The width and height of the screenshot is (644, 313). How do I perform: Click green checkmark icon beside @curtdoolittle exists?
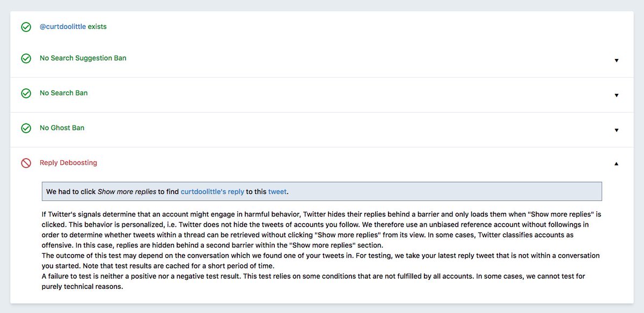(x=26, y=27)
